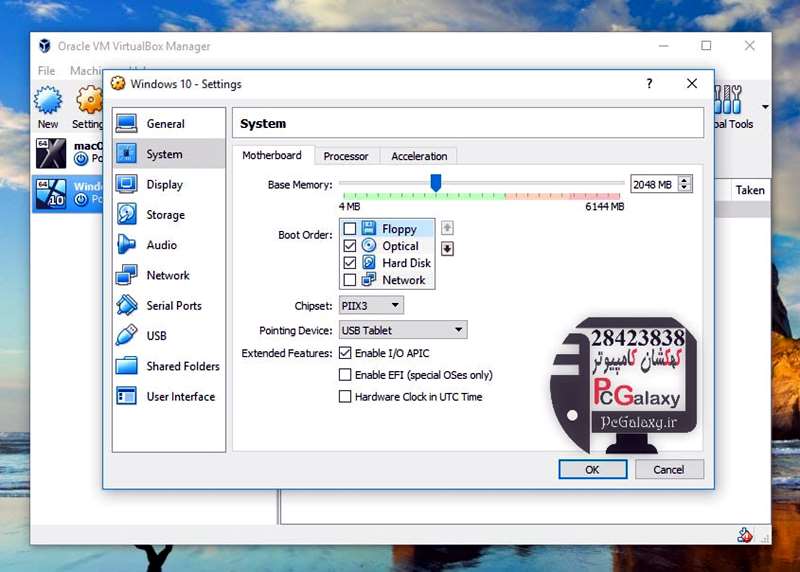
Task: Open the General settings category icon
Action: tap(127, 124)
